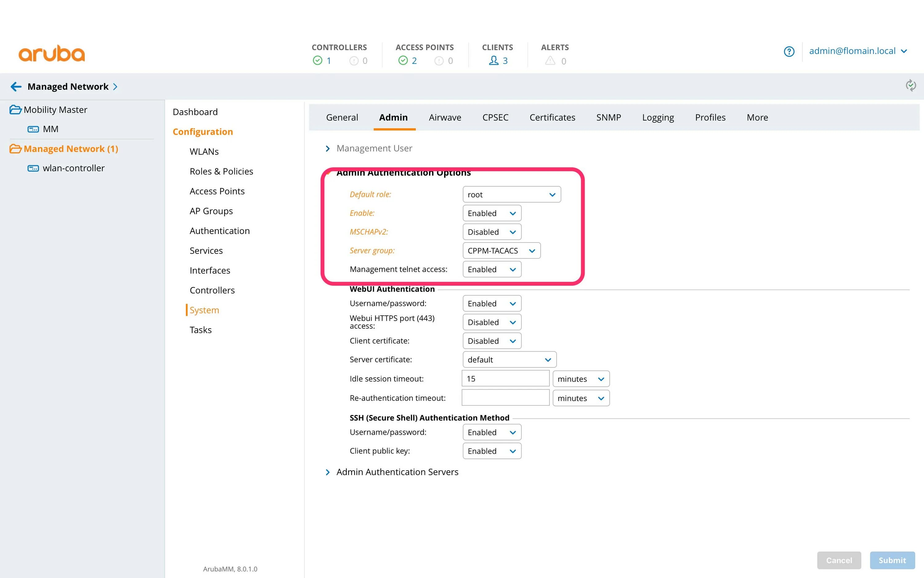Screen dimensions: 924x578
Task: Open the Default role dropdown
Action: [x=512, y=195]
